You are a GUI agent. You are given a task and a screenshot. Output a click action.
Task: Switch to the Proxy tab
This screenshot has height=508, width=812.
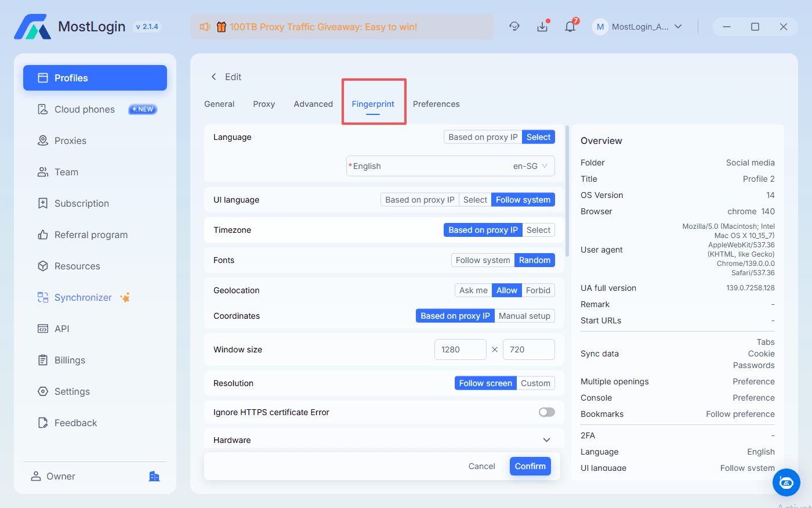[x=264, y=104]
